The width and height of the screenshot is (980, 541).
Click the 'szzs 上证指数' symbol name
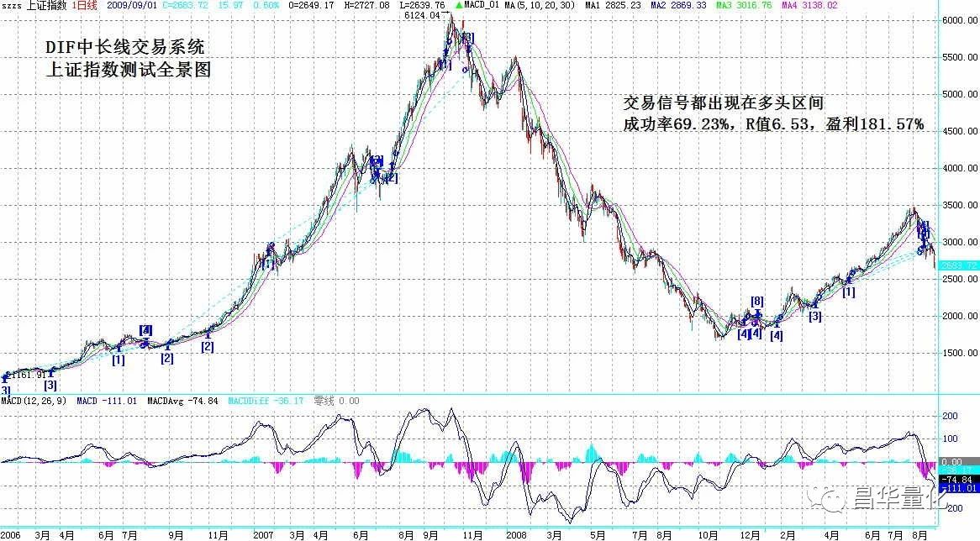(x=34, y=5)
